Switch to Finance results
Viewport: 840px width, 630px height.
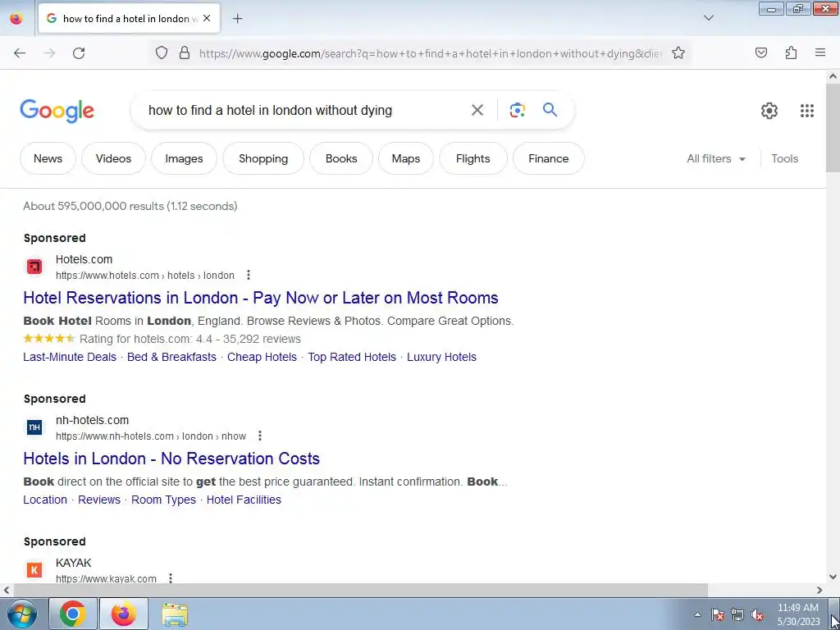pyautogui.click(x=548, y=158)
